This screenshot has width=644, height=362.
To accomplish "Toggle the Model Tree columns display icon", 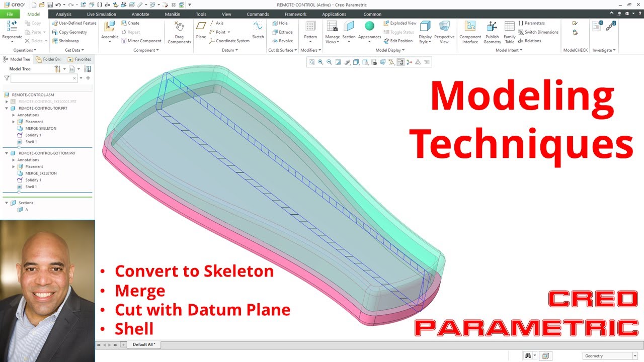I will [88, 69].
